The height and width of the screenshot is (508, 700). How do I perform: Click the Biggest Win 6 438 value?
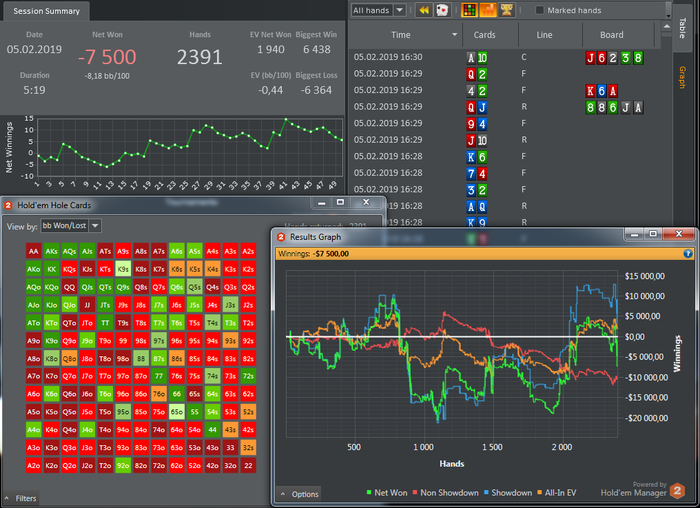[317, 49]
